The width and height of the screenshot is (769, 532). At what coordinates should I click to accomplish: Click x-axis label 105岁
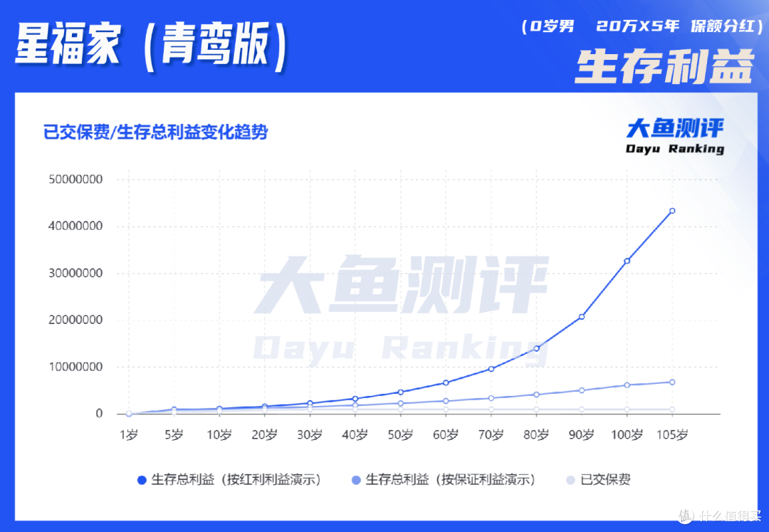coord(672,434)
